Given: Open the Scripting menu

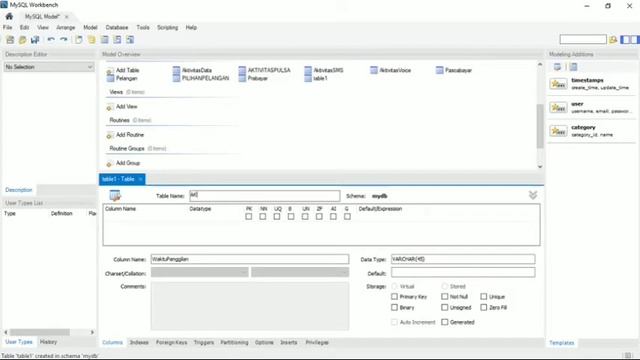Looking at the screenshot, I should [x=167, y=27].
